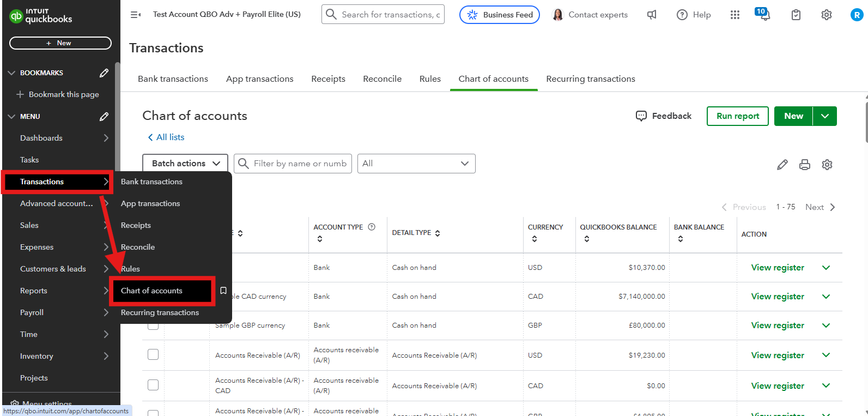Image resolution: width=868 pixels, height=416 pixels.
Task: Expand action menu for $19,230.00 row
Action: (826, 355)
